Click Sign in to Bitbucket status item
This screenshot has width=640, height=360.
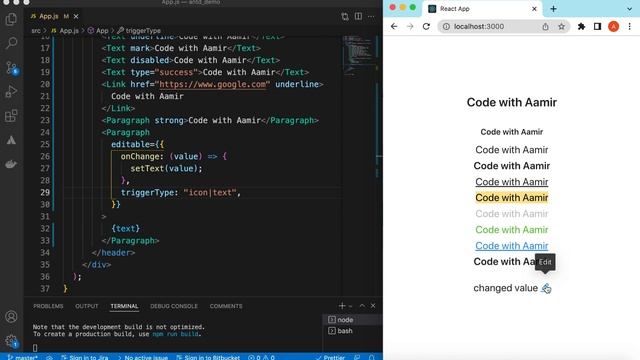[x=208, y=357]
